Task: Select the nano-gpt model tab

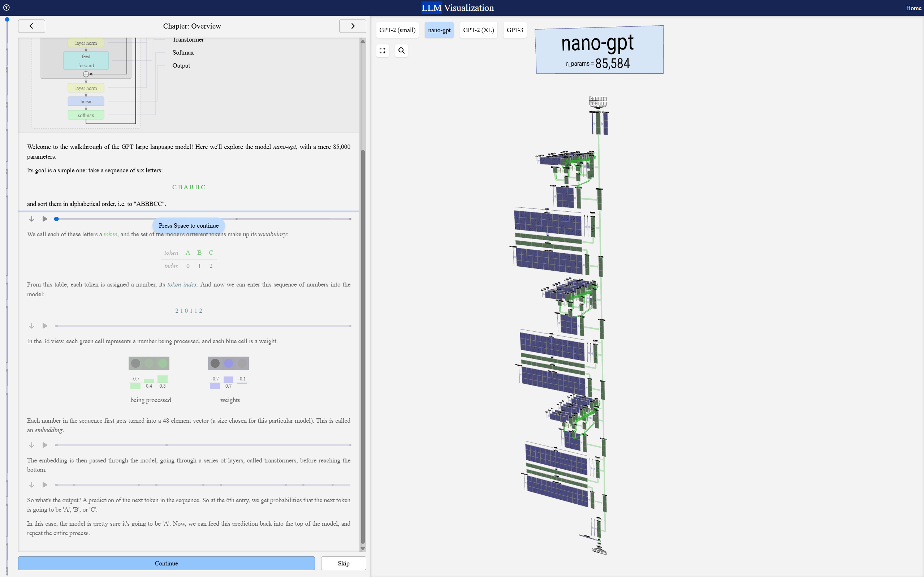Action: tap(439, 30)
